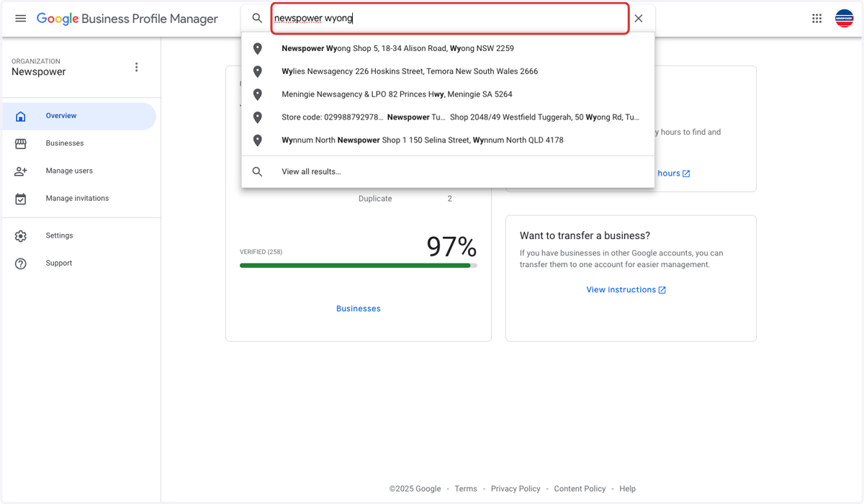Click the Support question mark icon

pyautogui.click(x=21, y=264)
